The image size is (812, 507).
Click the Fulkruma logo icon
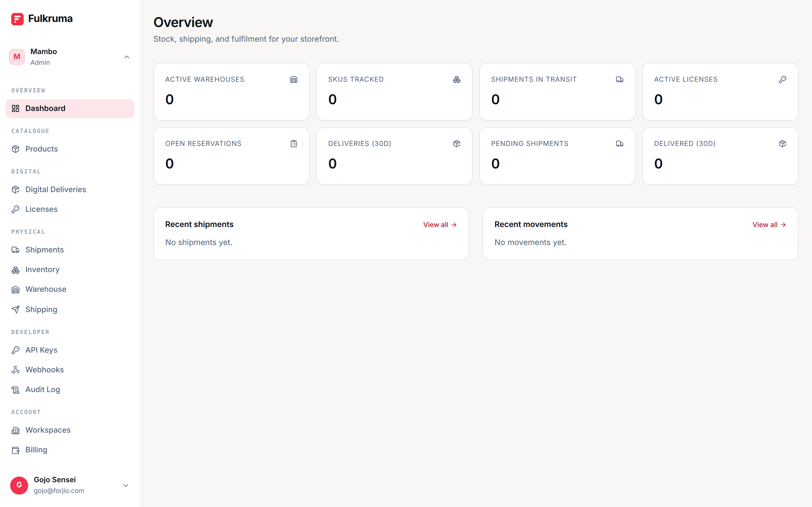[x=17, y=19]
